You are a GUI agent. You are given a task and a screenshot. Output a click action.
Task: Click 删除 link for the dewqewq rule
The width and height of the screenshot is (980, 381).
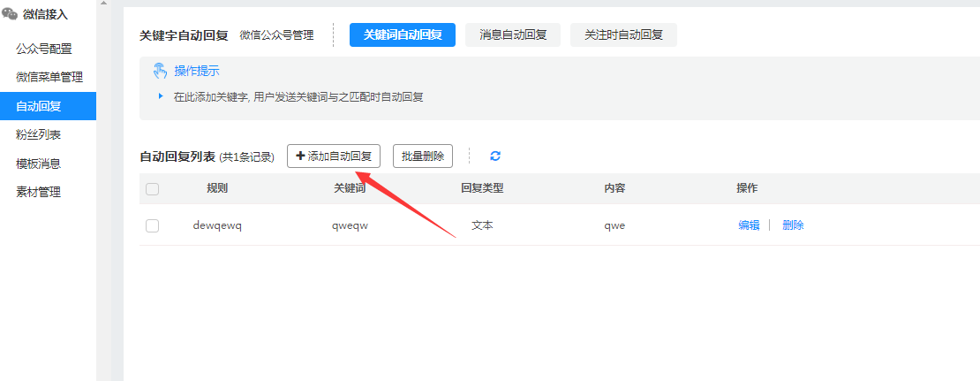(793, 225)
